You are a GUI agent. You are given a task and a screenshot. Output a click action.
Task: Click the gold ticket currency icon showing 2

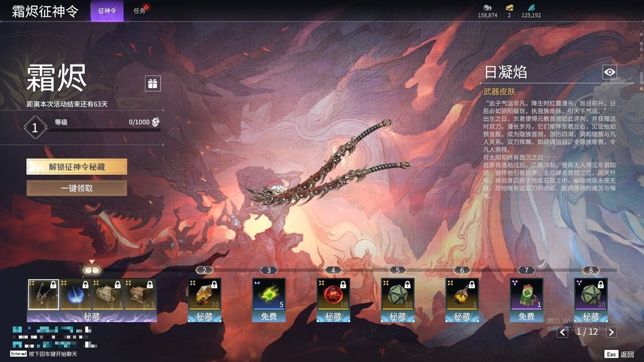coord(509,7)
